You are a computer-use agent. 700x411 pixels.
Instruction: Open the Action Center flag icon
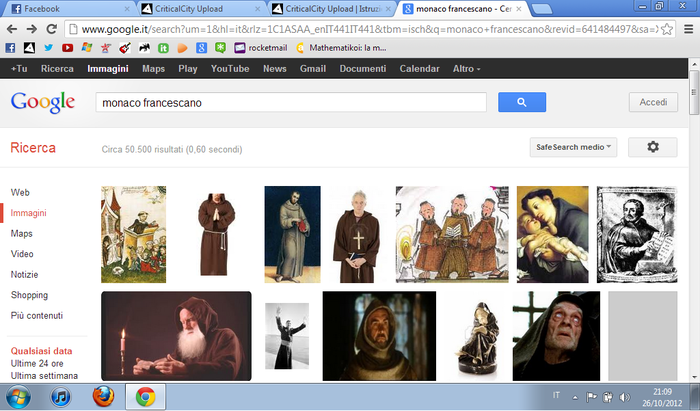[x=591, y=397]
